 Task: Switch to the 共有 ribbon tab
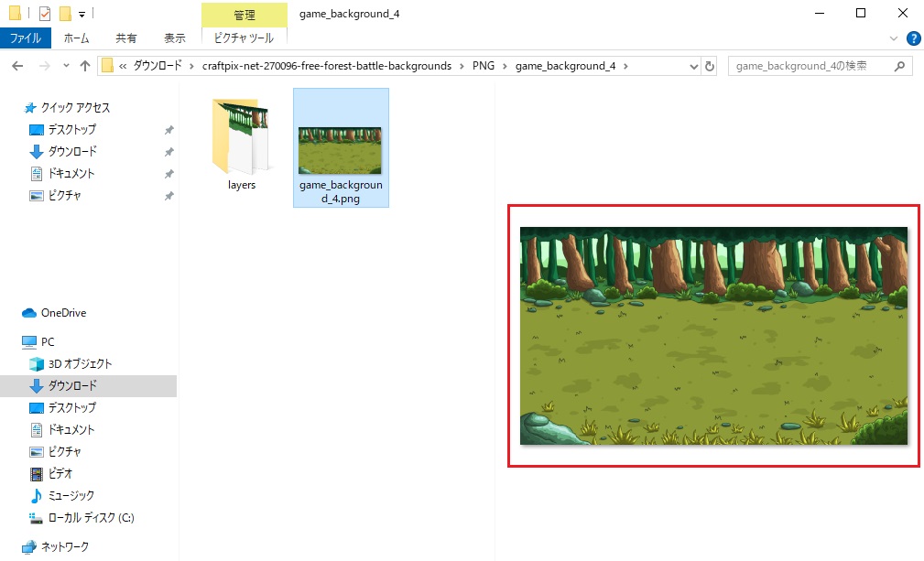[126, 38]
